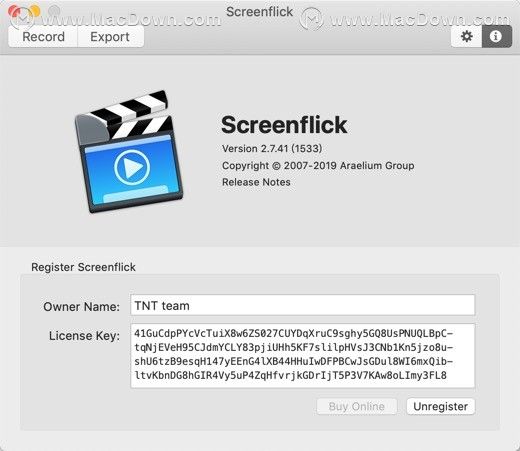
Task: Click the Owner Name label
Action: point(81,306)
